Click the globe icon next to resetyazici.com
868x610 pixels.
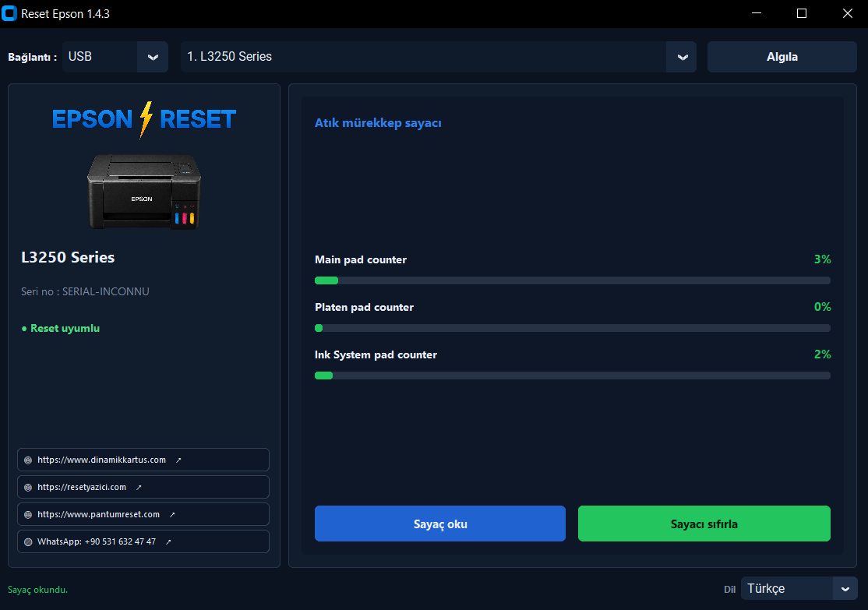(x=28, y=488)
